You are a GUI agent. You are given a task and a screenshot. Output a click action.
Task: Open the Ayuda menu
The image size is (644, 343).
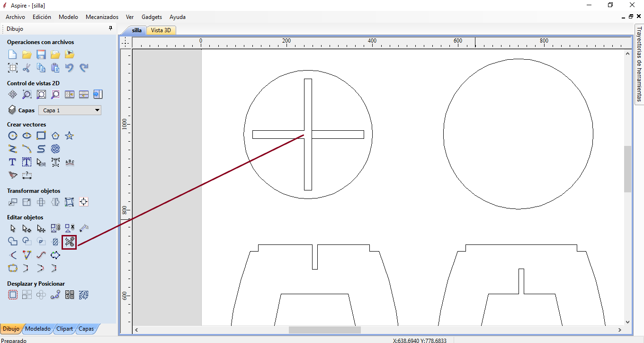178,17
